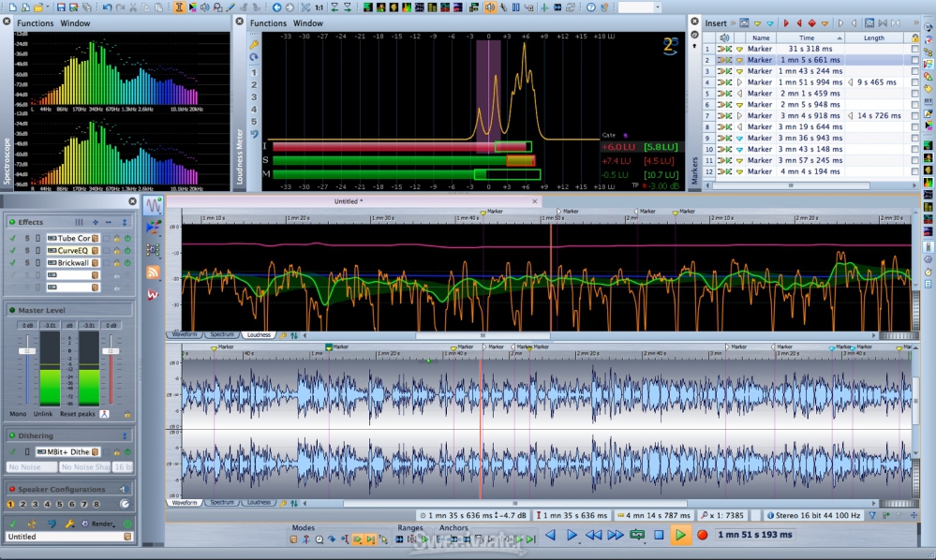This screenshot has height=560, width=936.
Task: Toggle the green Loop playback icon
Action: tap(638, 535)
